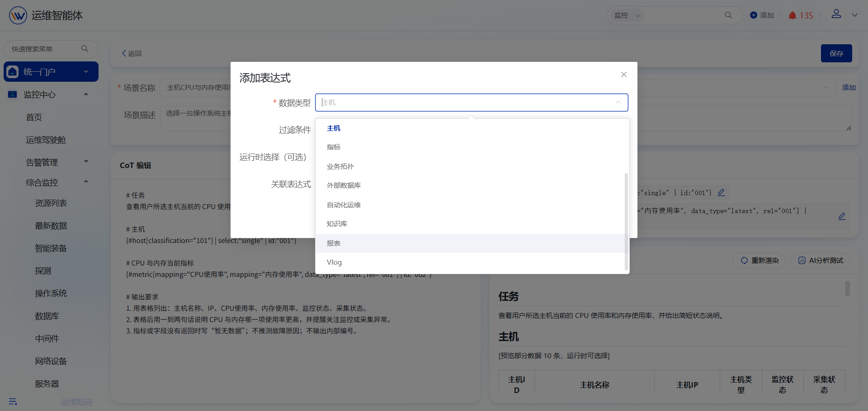Click the plus 添加 button in header
This screenshot has width=868, height=411.
[762, 15]
